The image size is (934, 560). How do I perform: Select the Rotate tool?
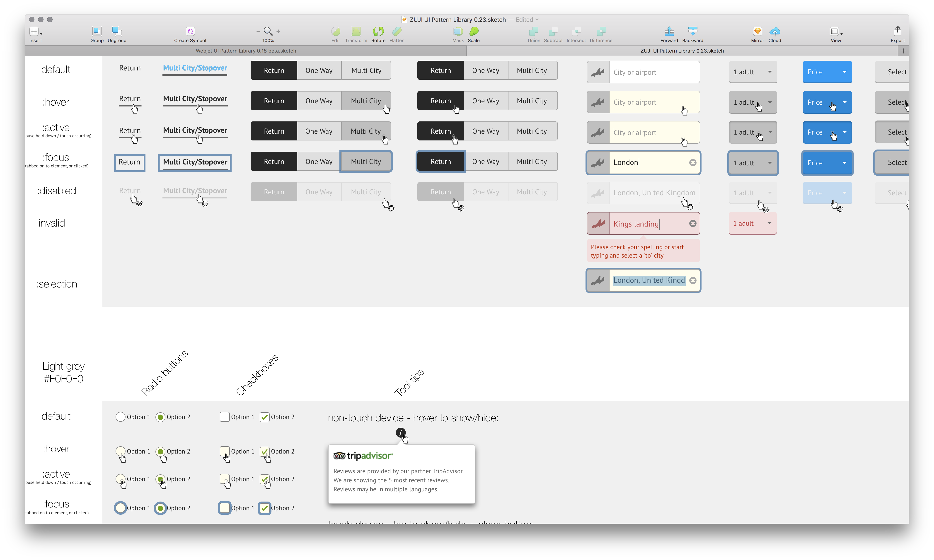[x=378, y=31]
